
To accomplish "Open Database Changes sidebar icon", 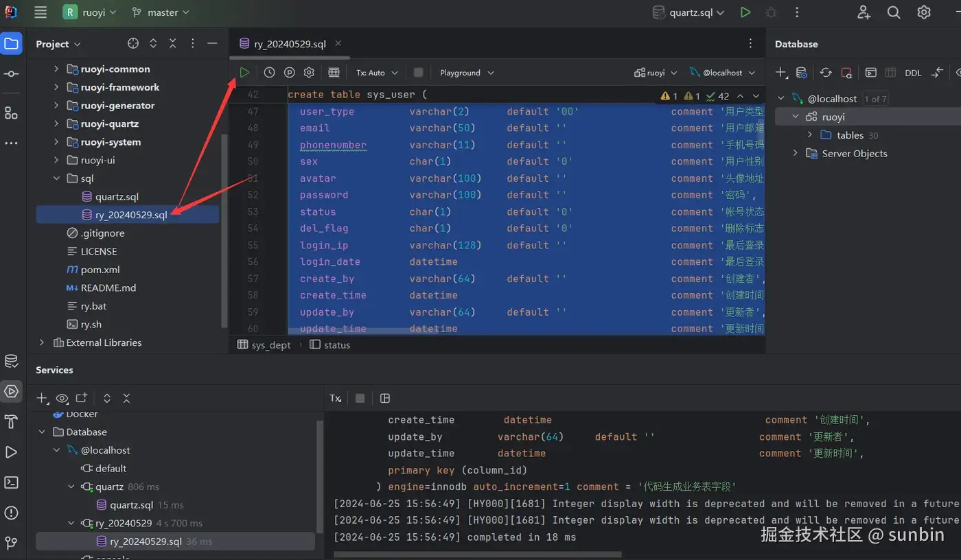I will pyautogui.click(x=11, y=361).
